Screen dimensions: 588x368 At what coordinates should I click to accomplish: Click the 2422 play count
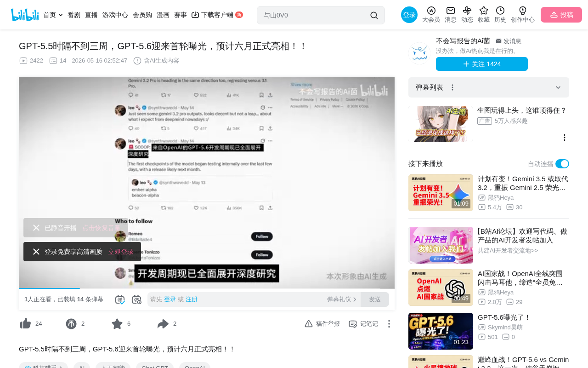31,61
